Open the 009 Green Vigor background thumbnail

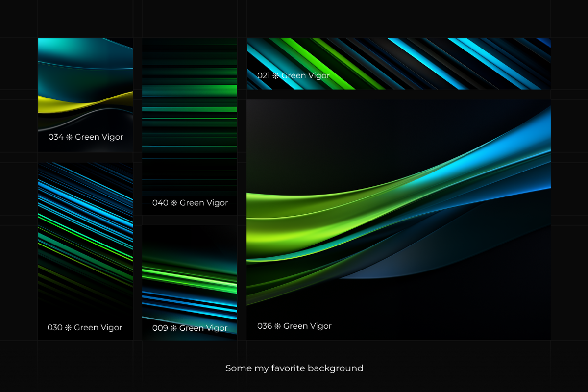[x=190, y=282]
